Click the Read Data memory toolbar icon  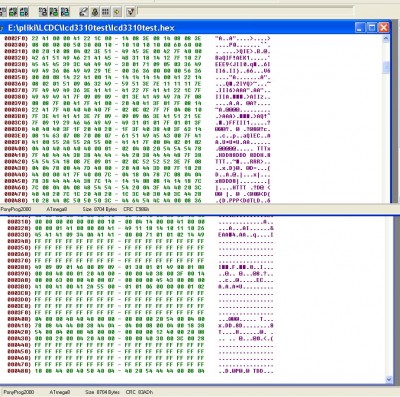point(24,12)
